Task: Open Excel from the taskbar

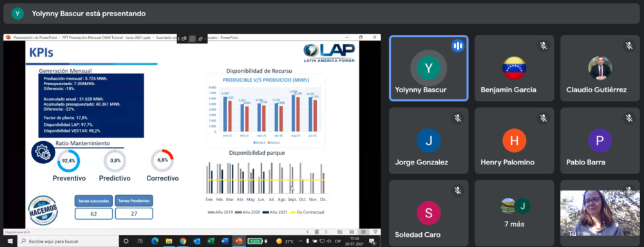Action: (x=211, y=241)
